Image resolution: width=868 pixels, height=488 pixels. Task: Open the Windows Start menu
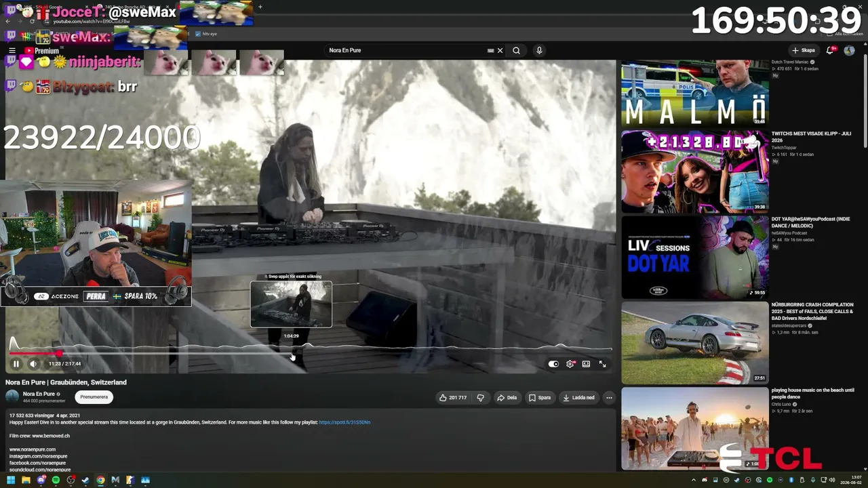(11, 481)
